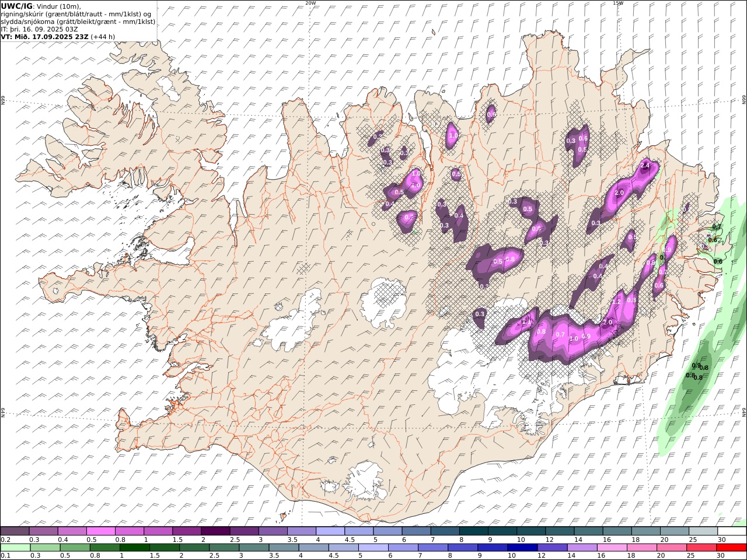Screen dimensions: 747x560
Task: Pick the top-row legend swatch between 6 and 7
Action: (x=416, y=531)
